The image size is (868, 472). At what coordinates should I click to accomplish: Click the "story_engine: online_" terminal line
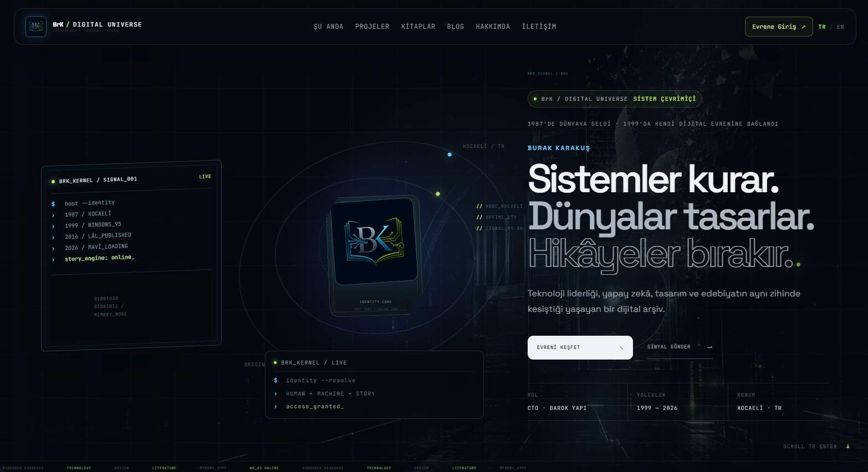(100, 258)
